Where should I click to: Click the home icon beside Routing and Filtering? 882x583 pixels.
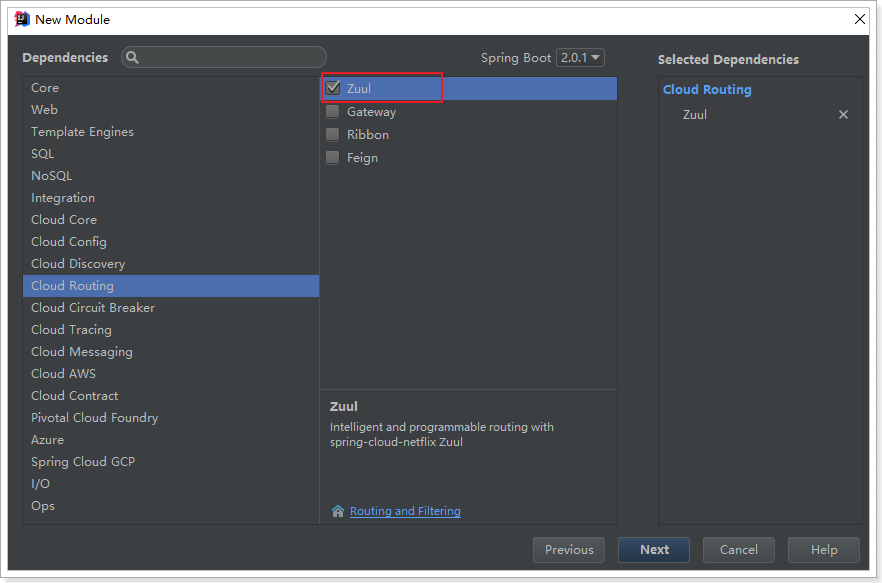[338, 511]
